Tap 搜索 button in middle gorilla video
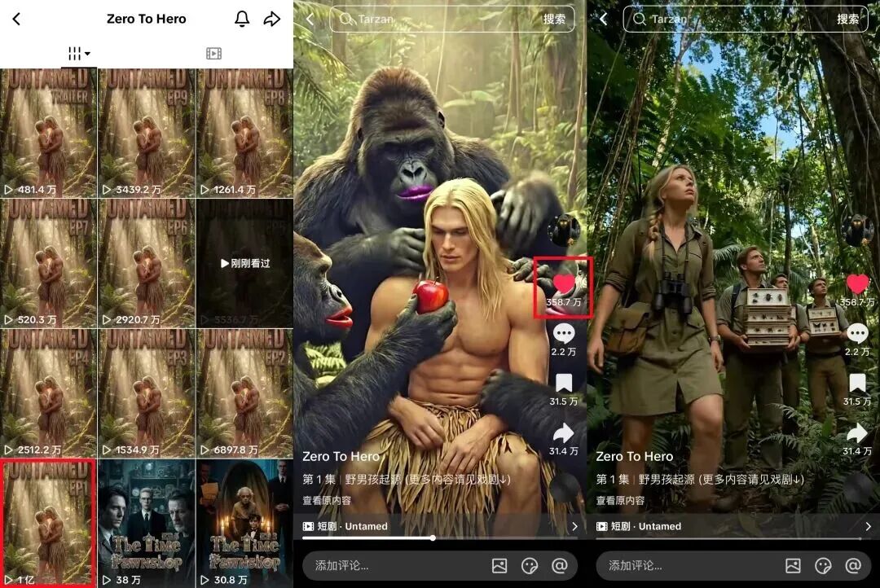This screenshot has height=588, width=880. 555,19
